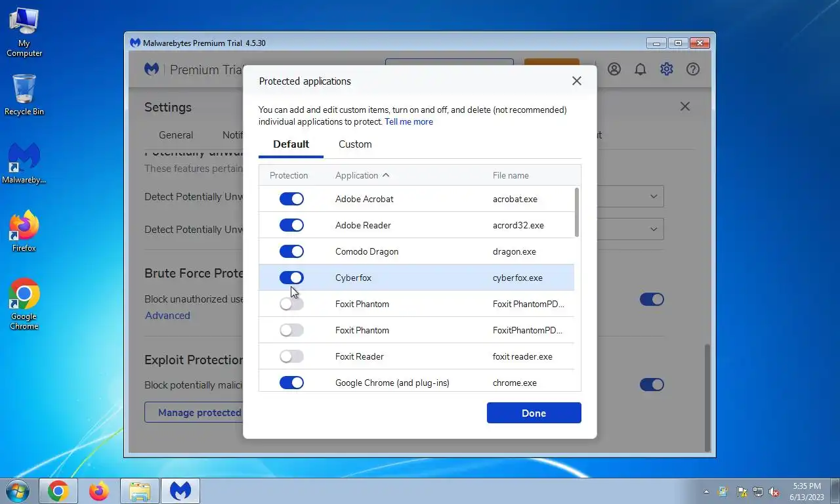Select the chrome.exe file name cell
This screenshot has width=840, height=504.
tap(514, 383)
